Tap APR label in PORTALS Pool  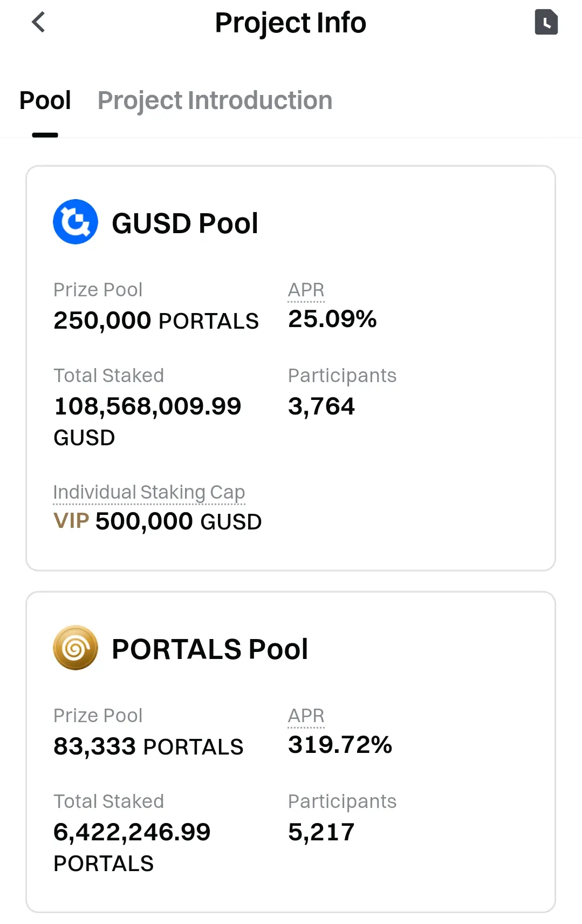click(x=306, y=716)
